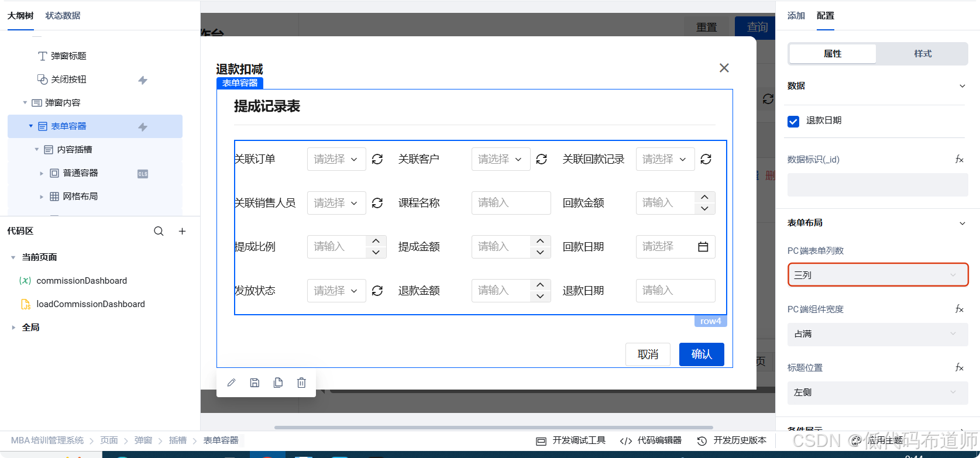Open 代码编辑器 in bottom bar
The image size is (980, 458).
click(x=651, y=440)
